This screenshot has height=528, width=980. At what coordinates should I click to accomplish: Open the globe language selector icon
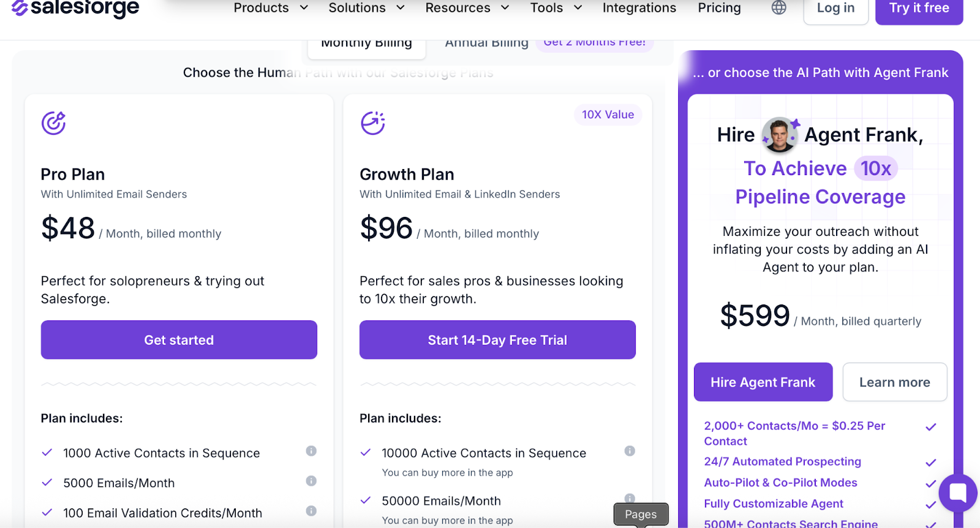pyautogui.click(x=778, y=8)
